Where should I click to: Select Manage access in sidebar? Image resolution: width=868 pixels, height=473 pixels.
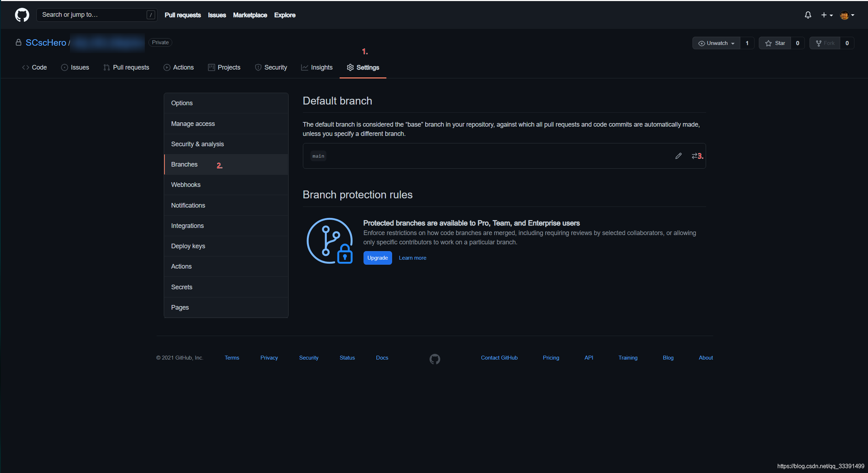click(226, 124)
